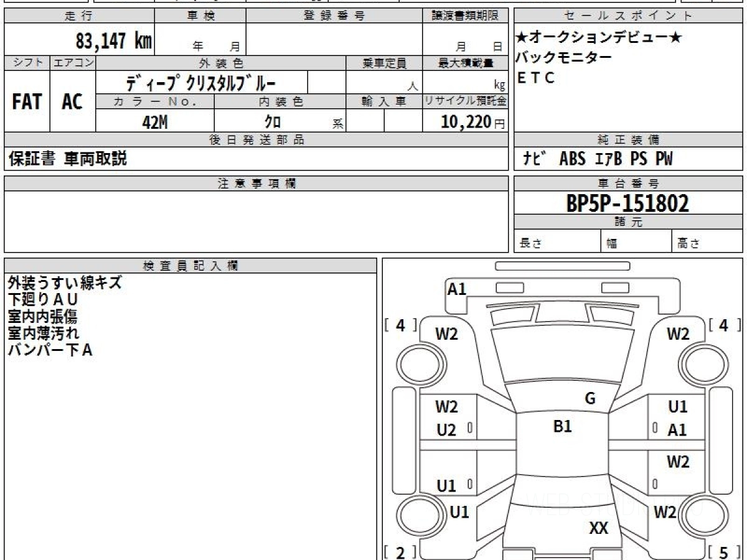Viewport: 747px width, 560px height.
Task: Select the 乗車定員 header
Action: 384,63
